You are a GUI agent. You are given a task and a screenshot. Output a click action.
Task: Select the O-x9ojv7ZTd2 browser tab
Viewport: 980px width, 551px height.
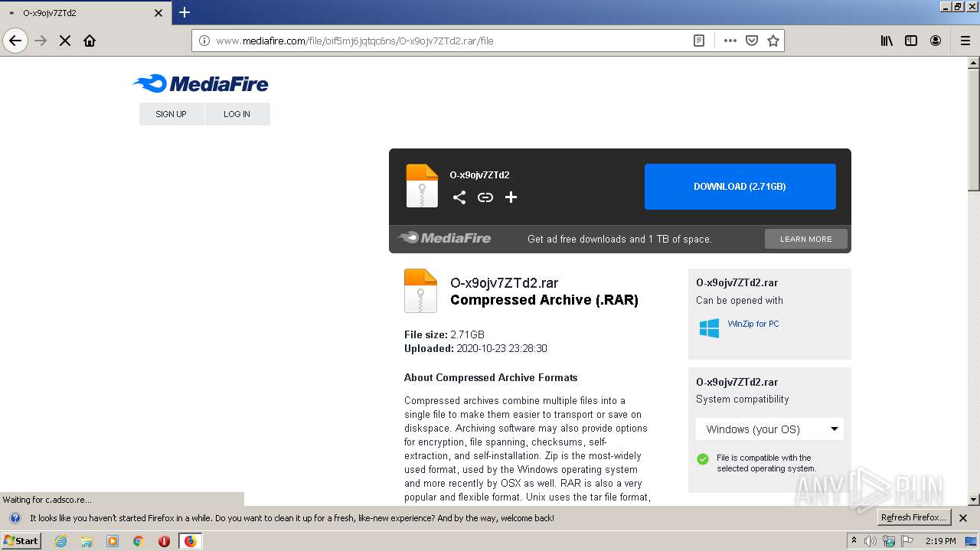click(85, 13)
